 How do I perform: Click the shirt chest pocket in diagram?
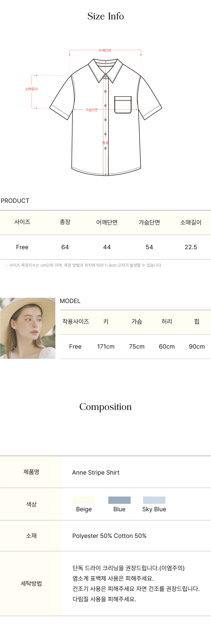coord(123,105)
